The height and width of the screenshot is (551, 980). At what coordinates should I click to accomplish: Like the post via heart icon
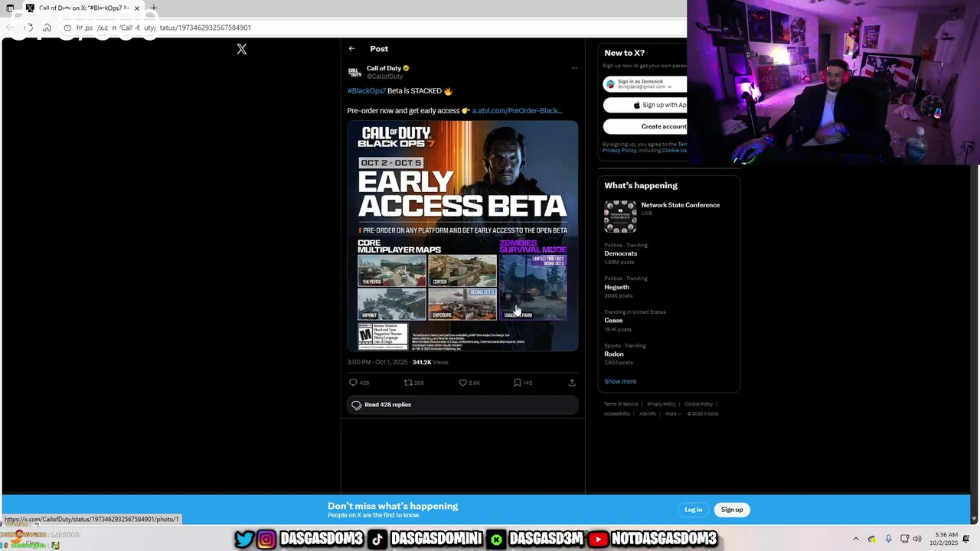click(462, 383)
